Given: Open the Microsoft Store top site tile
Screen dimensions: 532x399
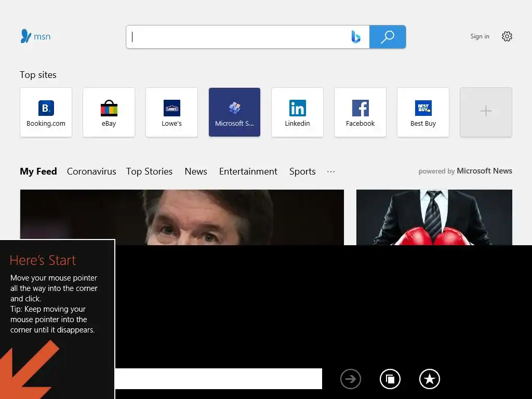Looking at the screenshot, I should (234, 112).
